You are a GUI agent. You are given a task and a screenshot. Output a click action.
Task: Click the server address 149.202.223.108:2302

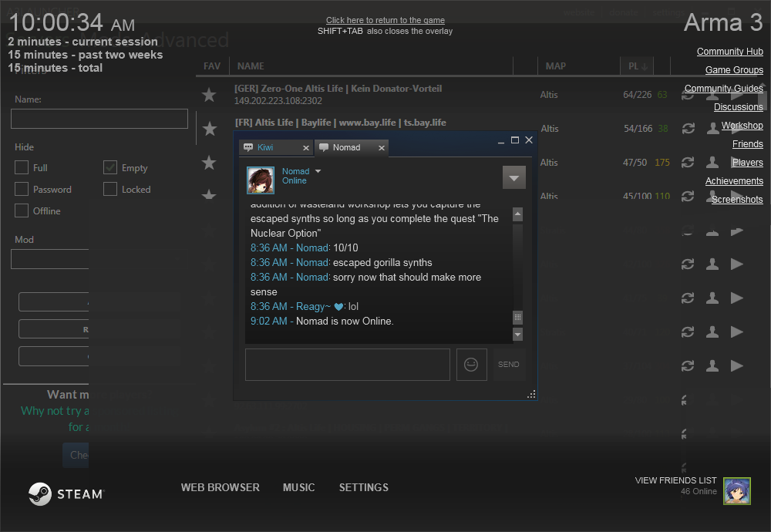click(278, 101)
